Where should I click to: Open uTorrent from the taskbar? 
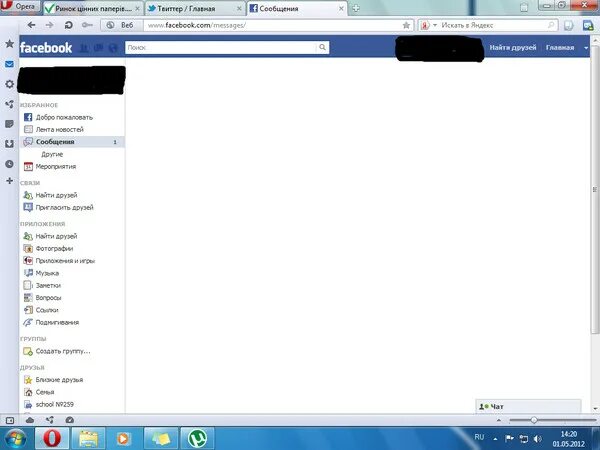point(197,438)
